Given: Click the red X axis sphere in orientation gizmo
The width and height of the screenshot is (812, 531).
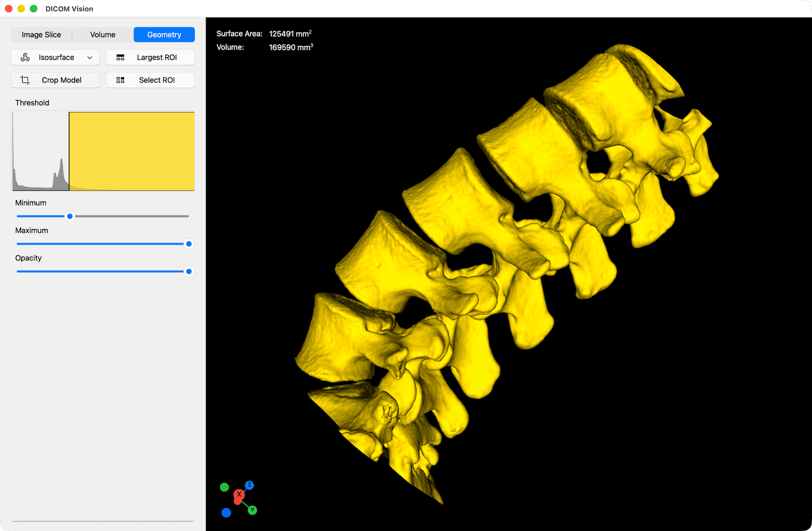Looking at the screenshot, I should (239, 495).
